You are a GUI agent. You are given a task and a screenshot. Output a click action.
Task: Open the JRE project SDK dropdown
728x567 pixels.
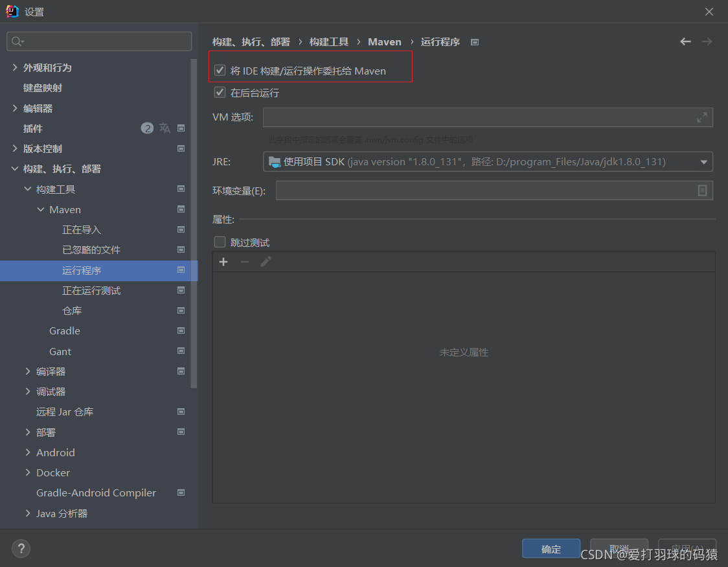coord(488,161)
